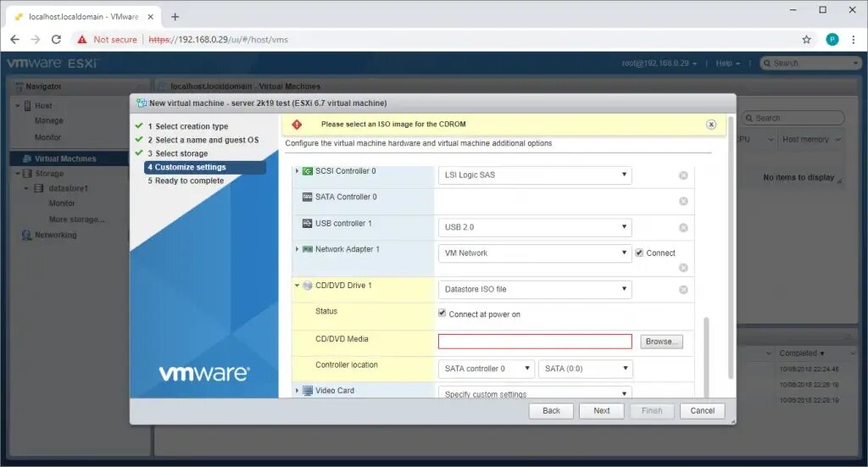The width and height of the screenshot is (868, 467).
Task: Click the Network Adapter 1 icon
Action: (307, 249)
